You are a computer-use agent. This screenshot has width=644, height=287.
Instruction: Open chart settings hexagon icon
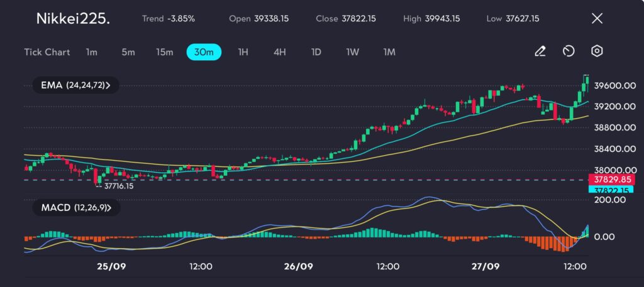[597, 51]
